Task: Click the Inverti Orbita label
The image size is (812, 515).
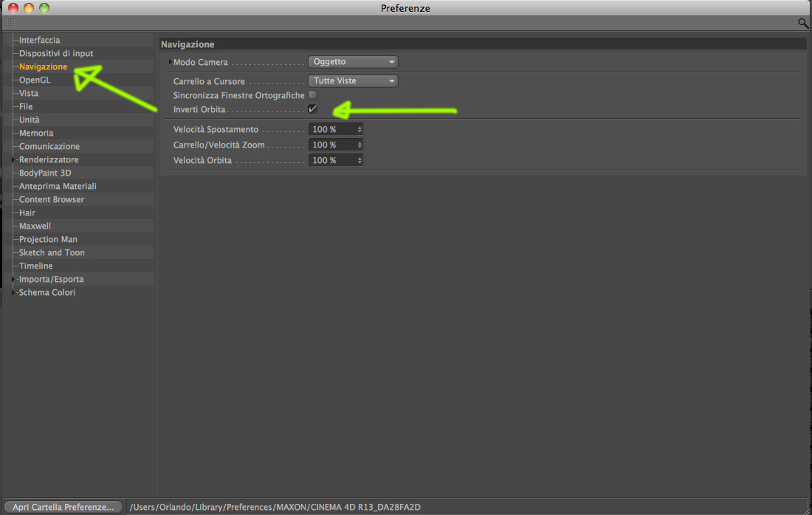Action: pyautogui.click(x=199, y=110)
